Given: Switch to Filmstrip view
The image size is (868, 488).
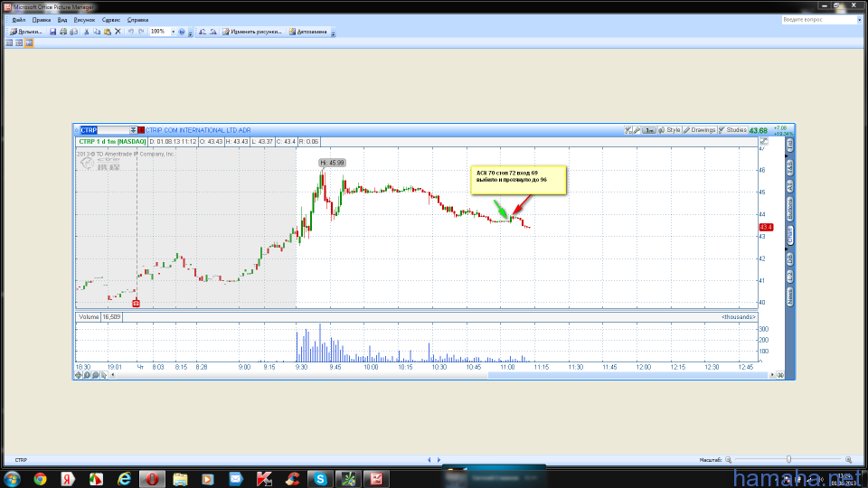Looking at the screenshot, I should pyautogui.click(x=19, y=42).
